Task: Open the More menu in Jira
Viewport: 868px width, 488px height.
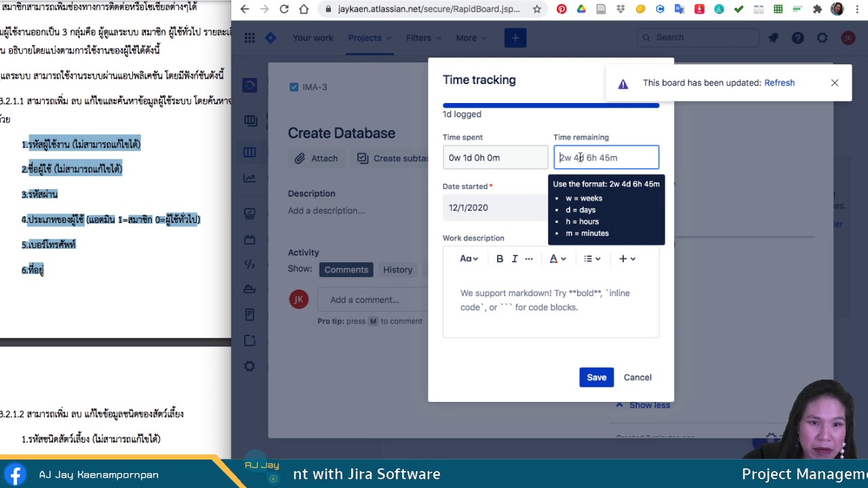Action: coord(471,38)
